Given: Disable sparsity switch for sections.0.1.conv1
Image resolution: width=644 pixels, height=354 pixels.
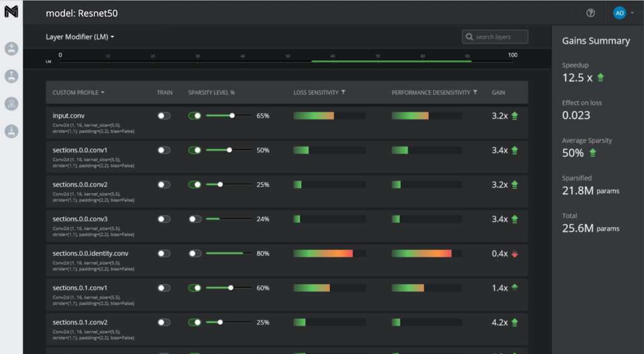Looking at the screenshot, I should click(x=195, y=288).
